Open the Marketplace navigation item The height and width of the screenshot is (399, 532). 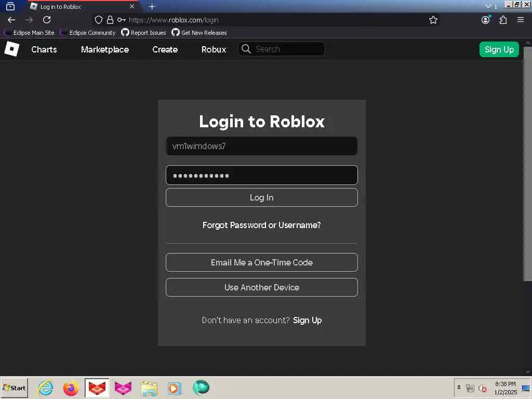105,49
